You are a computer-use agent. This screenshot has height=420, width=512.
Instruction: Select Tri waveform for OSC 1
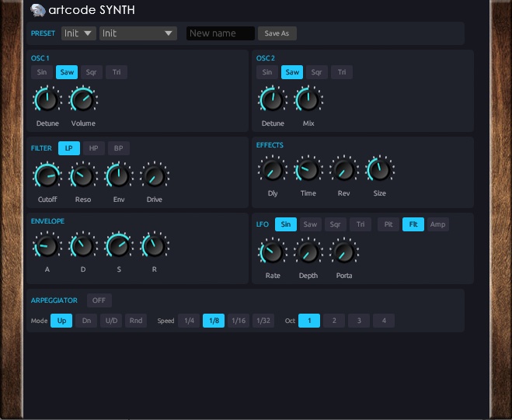click(117, 72)
